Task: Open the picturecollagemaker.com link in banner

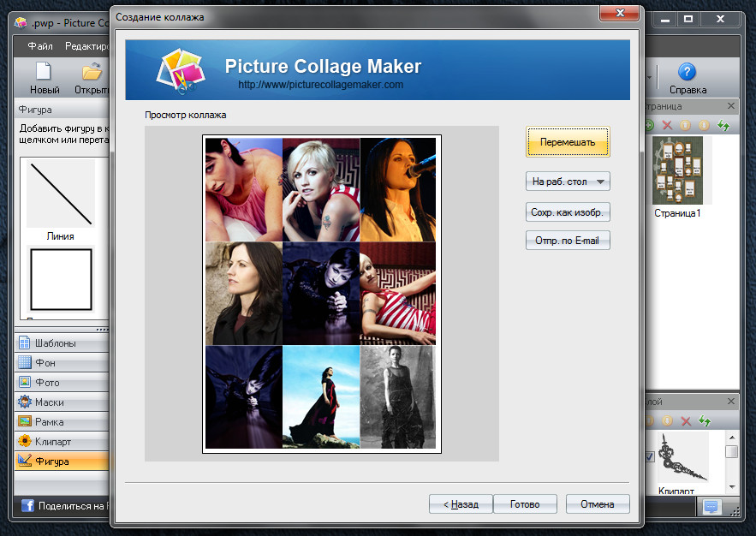Action: pos(320,85)
